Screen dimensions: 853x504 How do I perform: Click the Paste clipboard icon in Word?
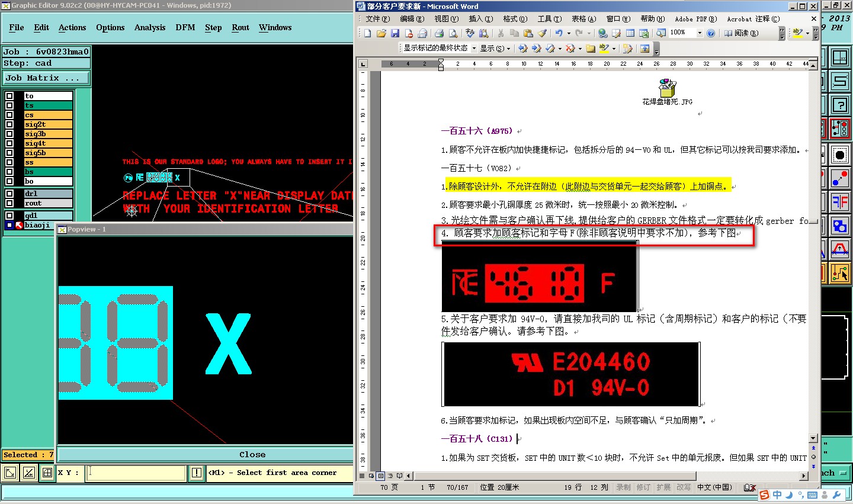(x=528, y=33)
